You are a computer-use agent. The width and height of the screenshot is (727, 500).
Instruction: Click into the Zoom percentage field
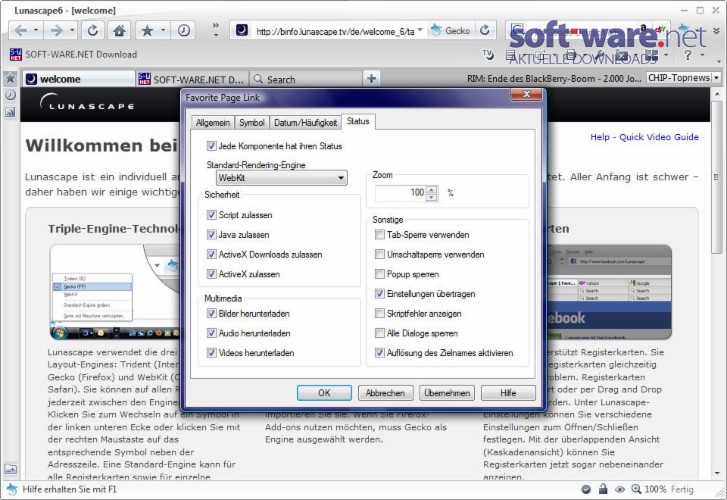click(x=401, y=192)
